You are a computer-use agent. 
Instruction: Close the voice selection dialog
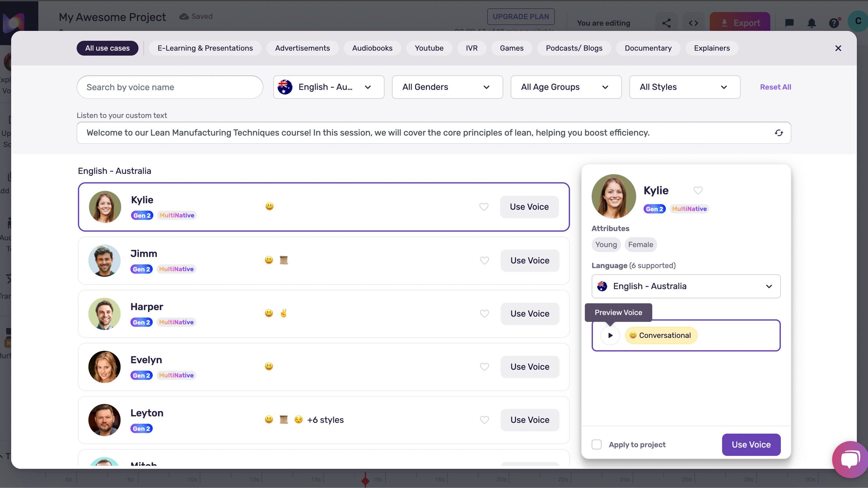[x=838, y=48]
